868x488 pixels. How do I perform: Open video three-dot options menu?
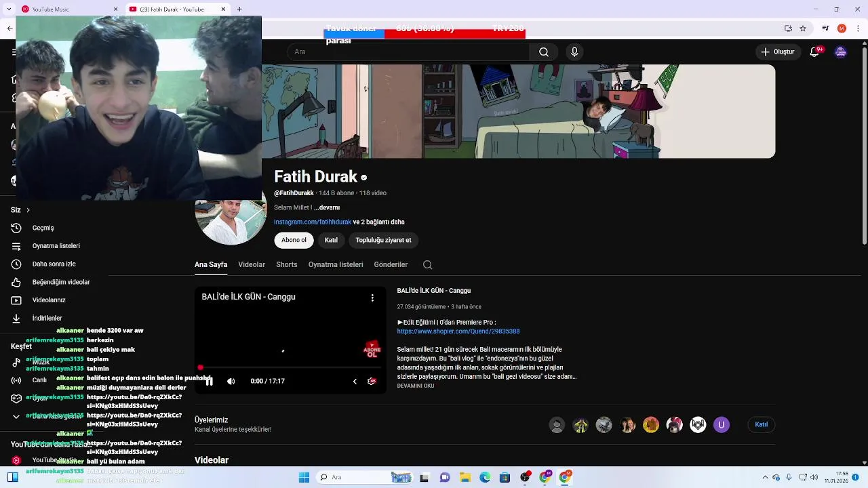point(372,298)
